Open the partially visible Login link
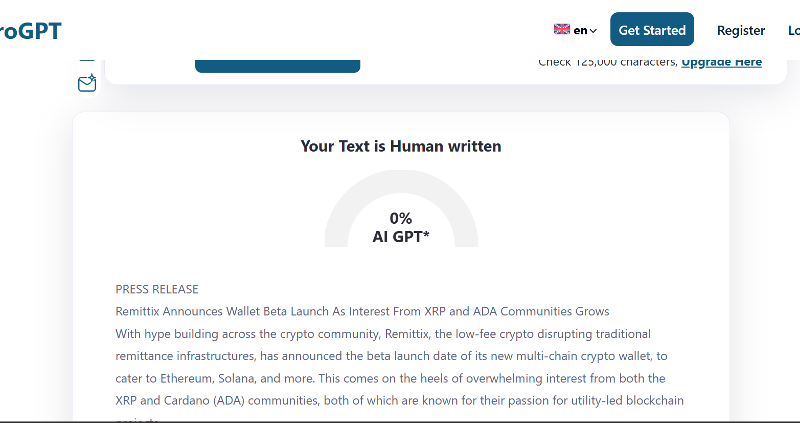Image resolution: width=800 pixels, height=424 pixels. pos(794,31)
